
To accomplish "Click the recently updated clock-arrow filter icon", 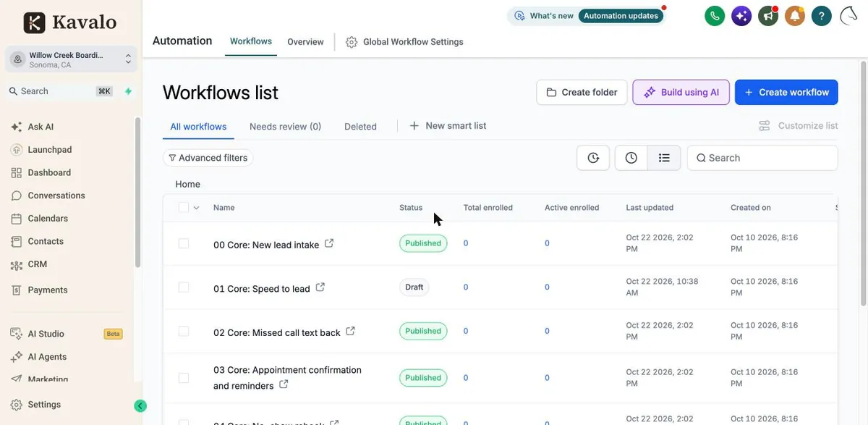I will [x=593, y=158].
